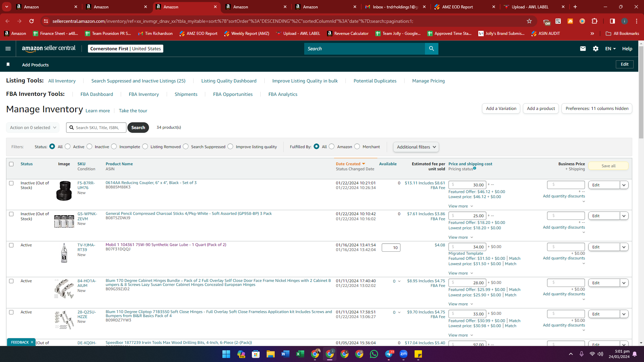Open the tab search dropdown in Chrome
Image resolution: width=644 pixels, height=362 pixels.
(7, 7)
